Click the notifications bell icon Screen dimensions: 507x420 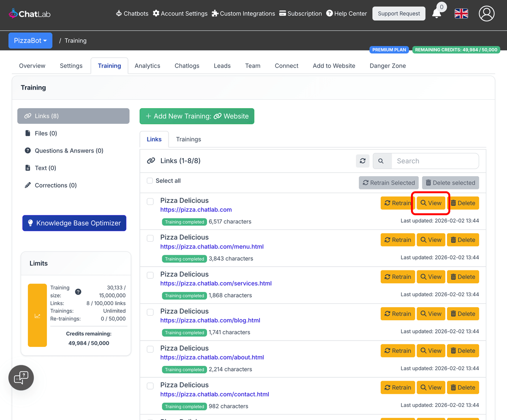click(437, 13)
